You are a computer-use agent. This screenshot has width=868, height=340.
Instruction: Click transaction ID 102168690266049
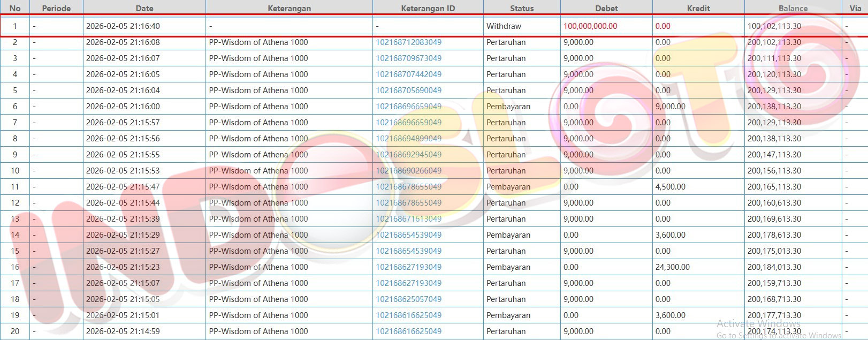coord(408,171)
